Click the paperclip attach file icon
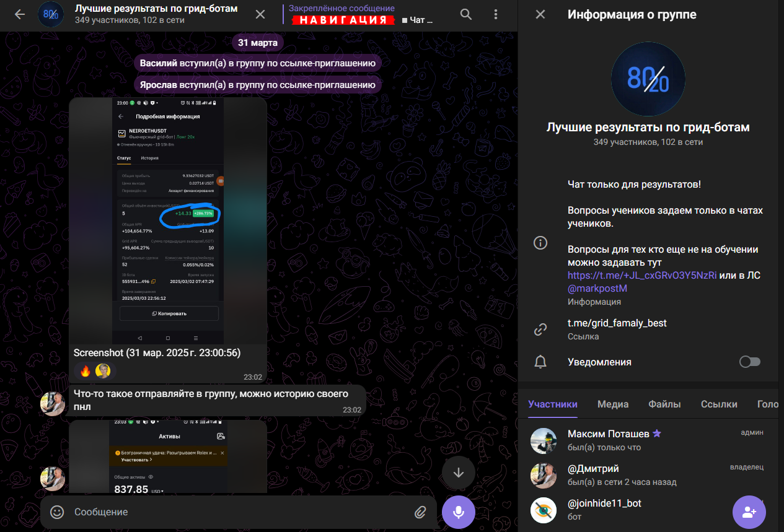 [x=420, y=512]
